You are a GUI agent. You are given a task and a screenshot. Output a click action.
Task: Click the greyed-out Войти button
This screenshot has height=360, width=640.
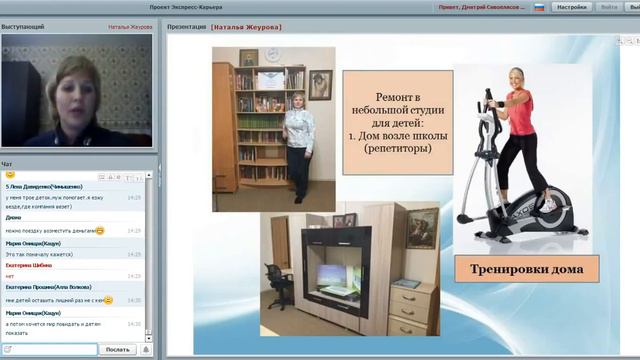point(609,7)
